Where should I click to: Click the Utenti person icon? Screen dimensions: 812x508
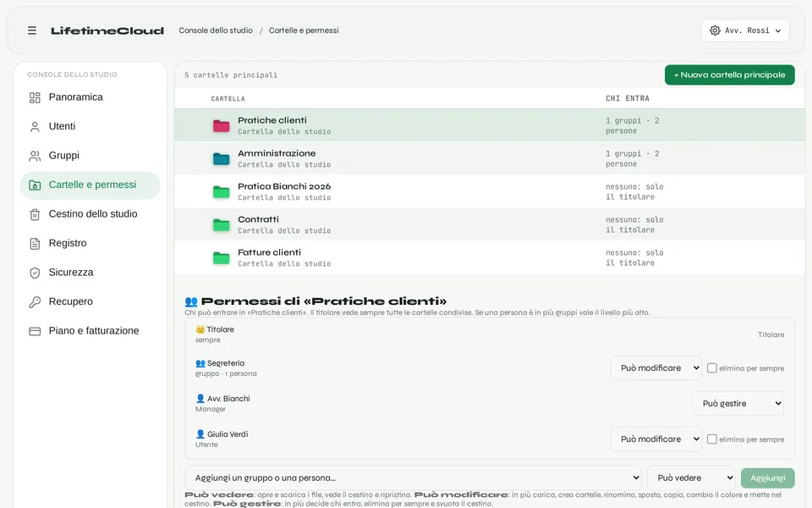35,126
